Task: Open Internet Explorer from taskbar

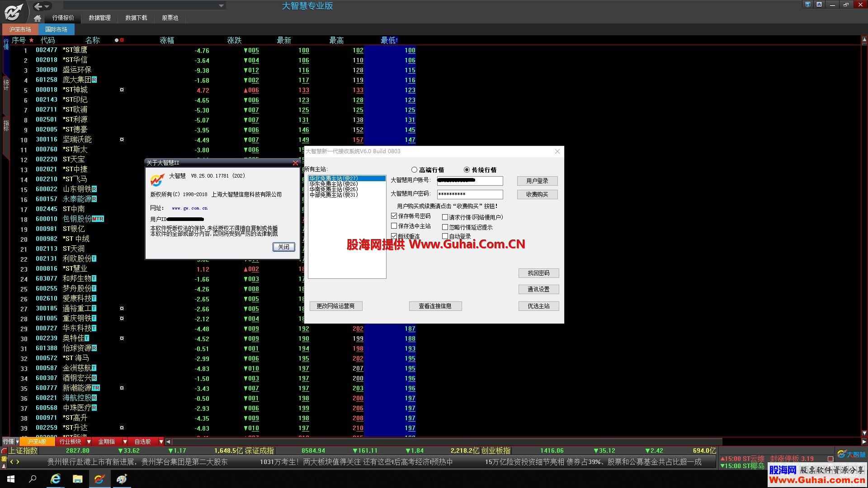Action: (x=55, y=479)
